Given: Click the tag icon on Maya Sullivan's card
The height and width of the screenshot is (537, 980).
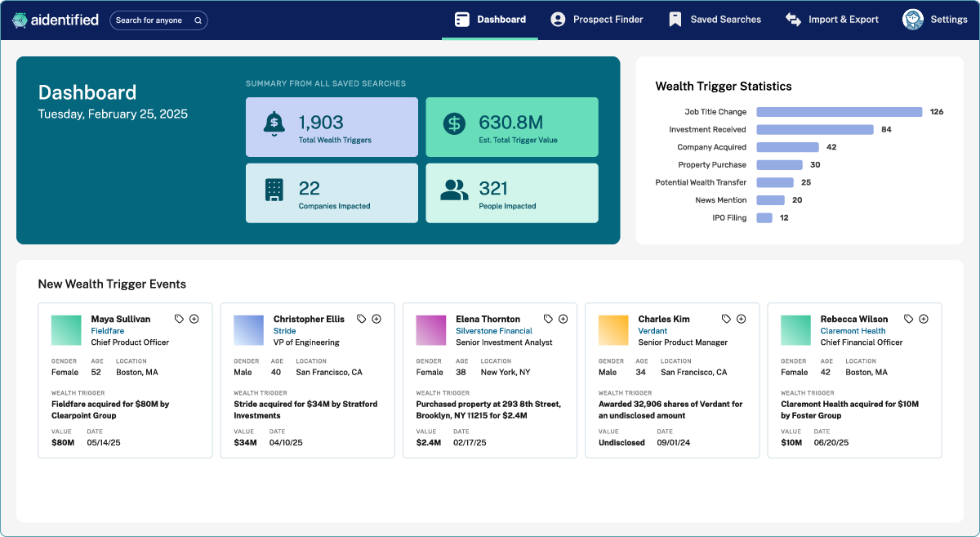Looking at the screenshot, I should [x=179, y=319].
